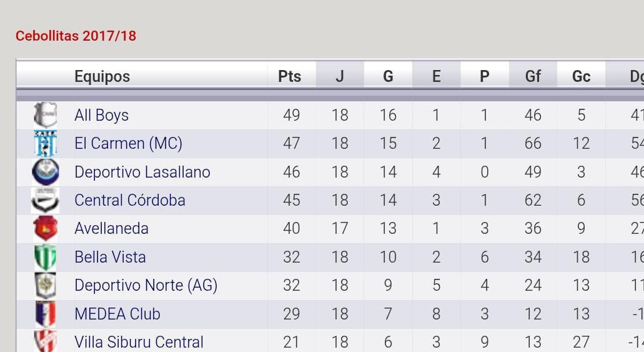
Task: Open the Bella Vista team link
Action: (x=110, y=257)
